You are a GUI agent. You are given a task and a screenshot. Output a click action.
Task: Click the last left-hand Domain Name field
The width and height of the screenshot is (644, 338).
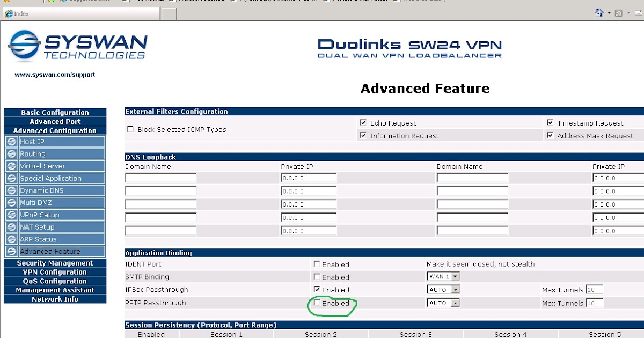[x=161, y=231]
